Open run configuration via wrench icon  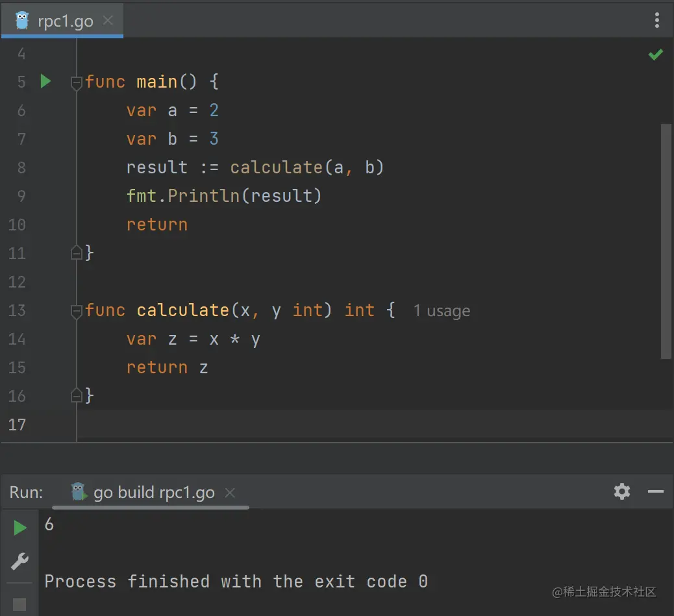click(x=19, y=561)
